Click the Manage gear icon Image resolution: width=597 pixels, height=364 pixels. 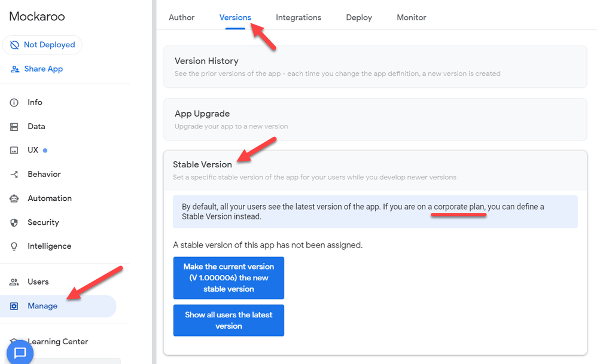point(14,306)
